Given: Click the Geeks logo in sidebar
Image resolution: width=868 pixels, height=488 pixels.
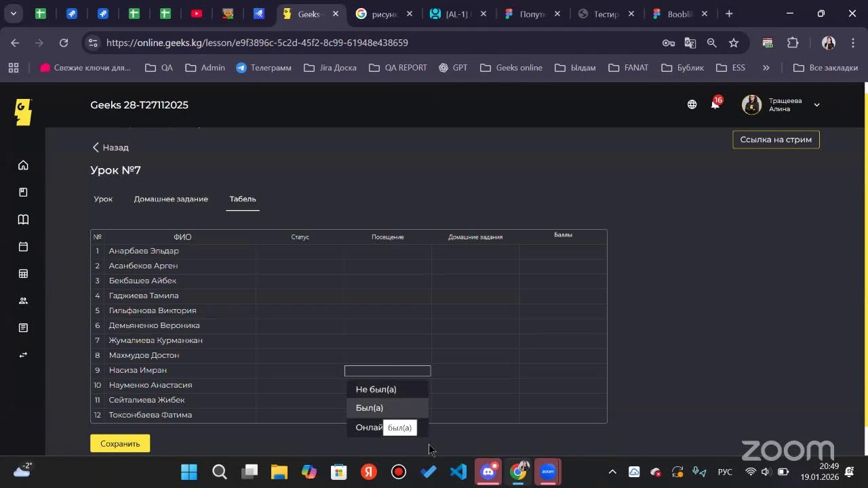Looking at the screenshot, I should pos(23,112).
